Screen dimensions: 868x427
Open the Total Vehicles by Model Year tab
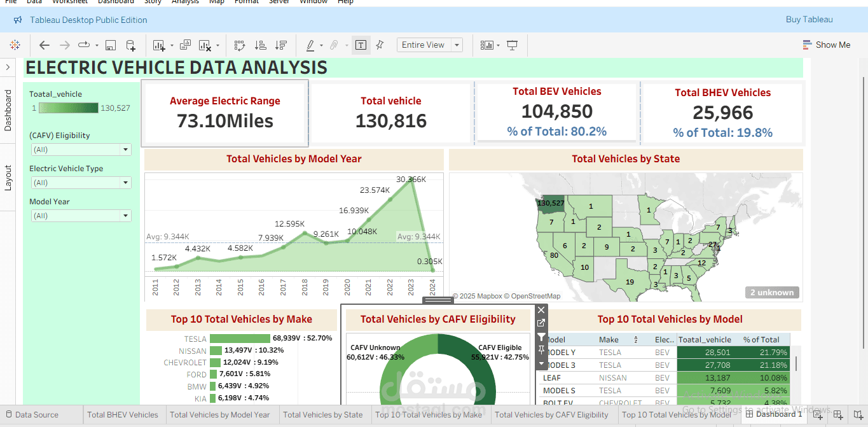pyautogui.click(x=219, y=414)
